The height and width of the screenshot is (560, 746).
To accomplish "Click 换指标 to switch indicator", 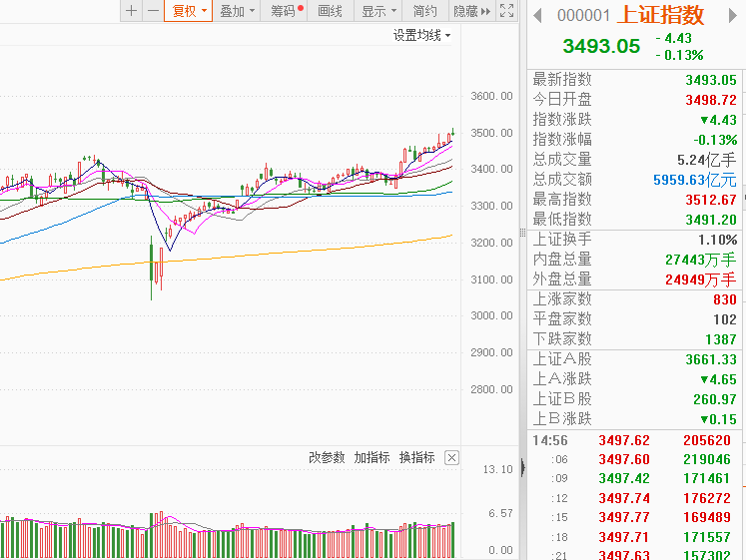I will point(416,458).
